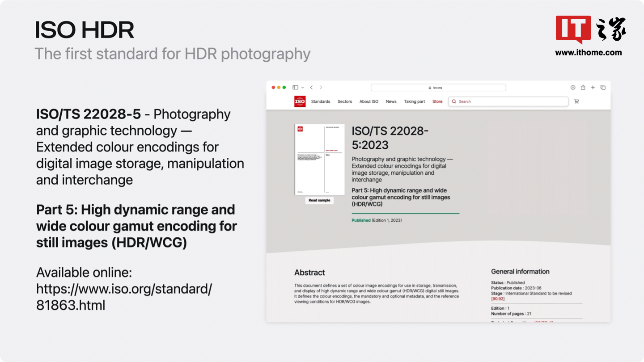The height and width of the screenshot is (362, 644).
Task: Open the Taking part menu item
Action: [x=415, y=101]
